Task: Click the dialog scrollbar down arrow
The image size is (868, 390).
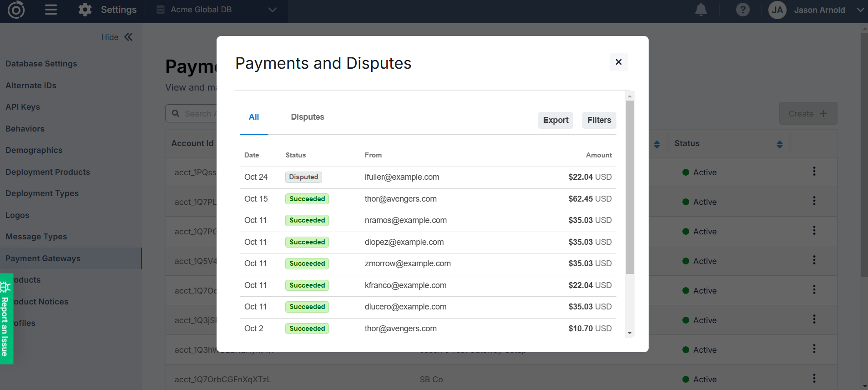Action: (630, 333)
